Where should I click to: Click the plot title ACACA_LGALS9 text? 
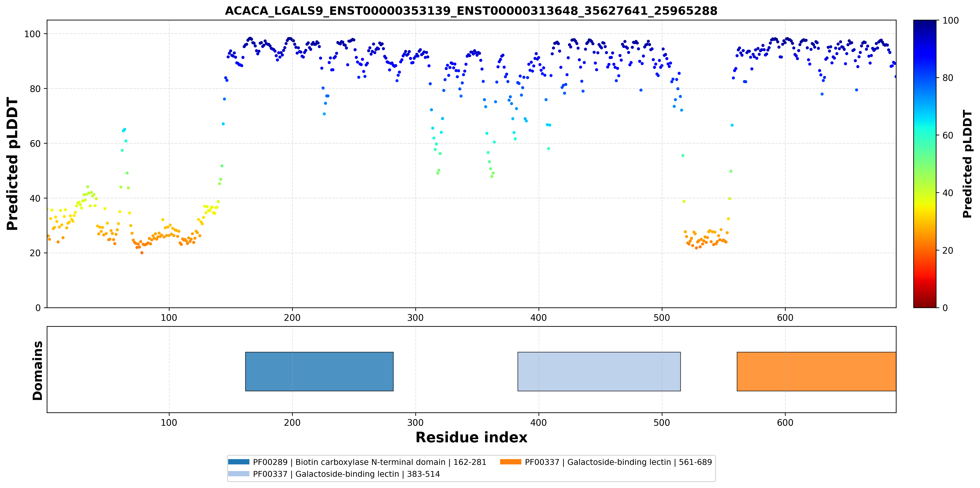point(471,11)
